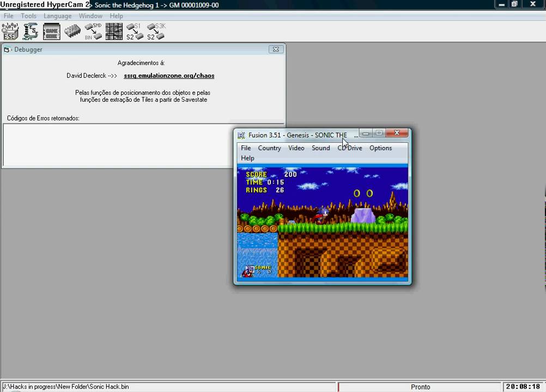Click the 'Códigos de Erros retornados:' label
Screen dimensions: 546x392
[43, 118]
